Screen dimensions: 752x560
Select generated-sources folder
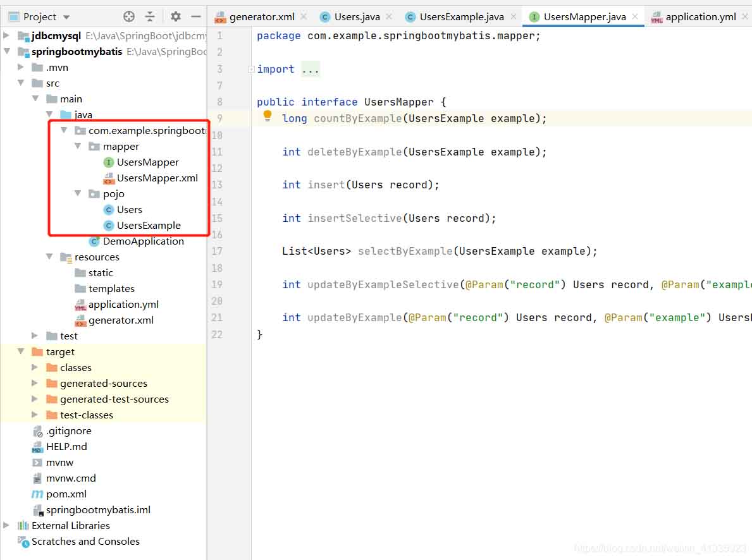coord(103,384)
